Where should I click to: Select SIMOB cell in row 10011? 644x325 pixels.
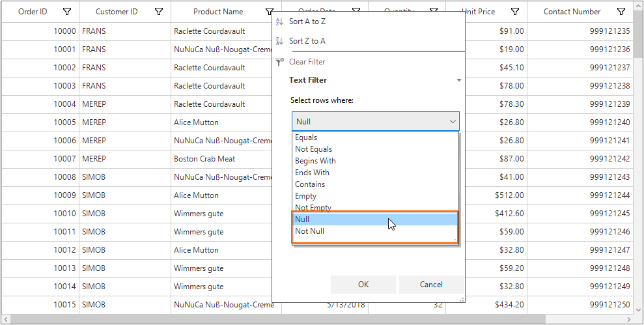coord(125,232)
